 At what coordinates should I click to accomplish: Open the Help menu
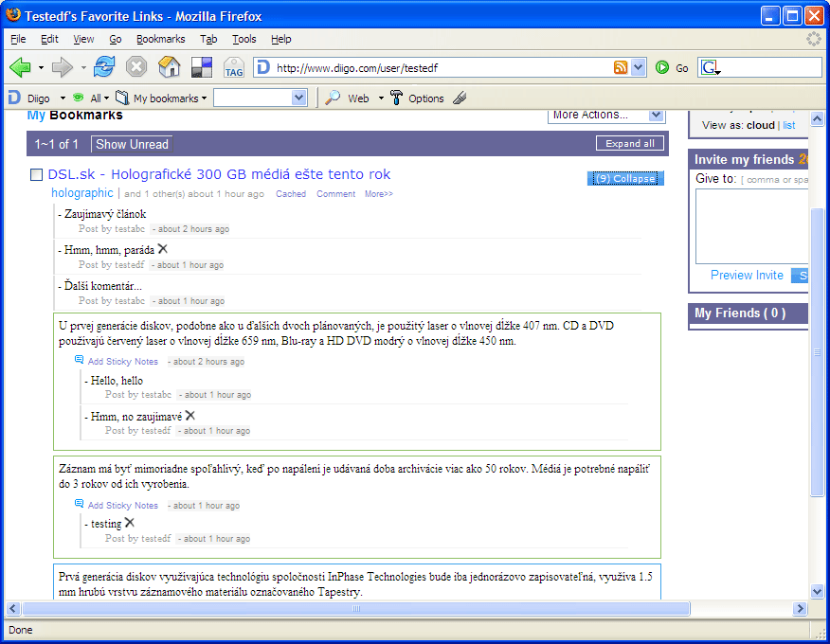281,39
